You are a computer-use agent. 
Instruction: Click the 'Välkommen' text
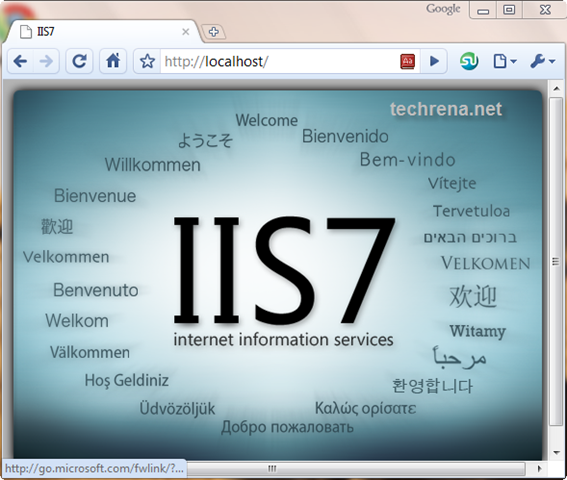point(90,352)
